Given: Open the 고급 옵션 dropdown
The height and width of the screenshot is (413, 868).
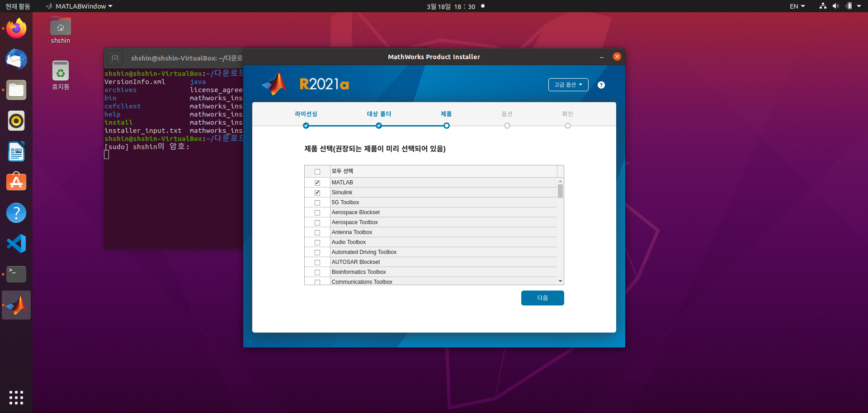Looking at the screenshot, I should 568,85.
